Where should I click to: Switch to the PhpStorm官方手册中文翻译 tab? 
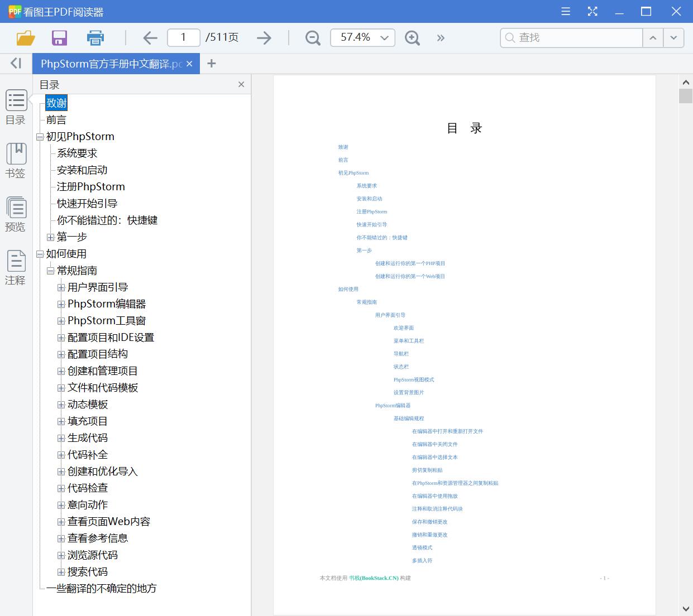pyautogui.click(x=109, y=63)
